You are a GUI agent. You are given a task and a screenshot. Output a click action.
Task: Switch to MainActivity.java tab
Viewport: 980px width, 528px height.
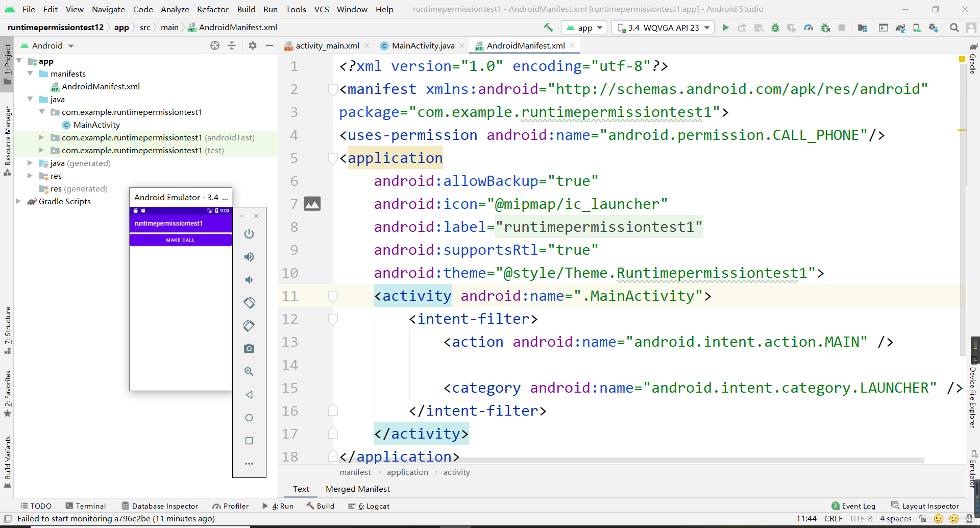(x=423, y=45)
